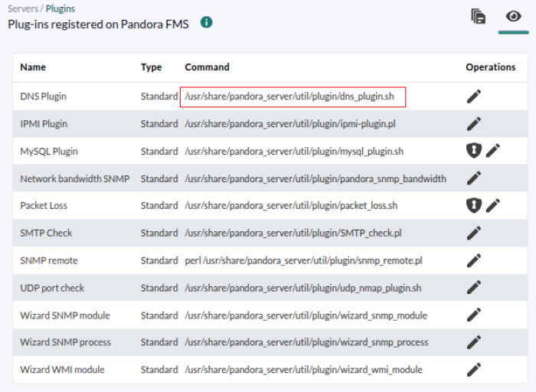Screen dimensions: 536x392
Task: Select the pandora_snmp_bandwidth command path
Action: 315,178
